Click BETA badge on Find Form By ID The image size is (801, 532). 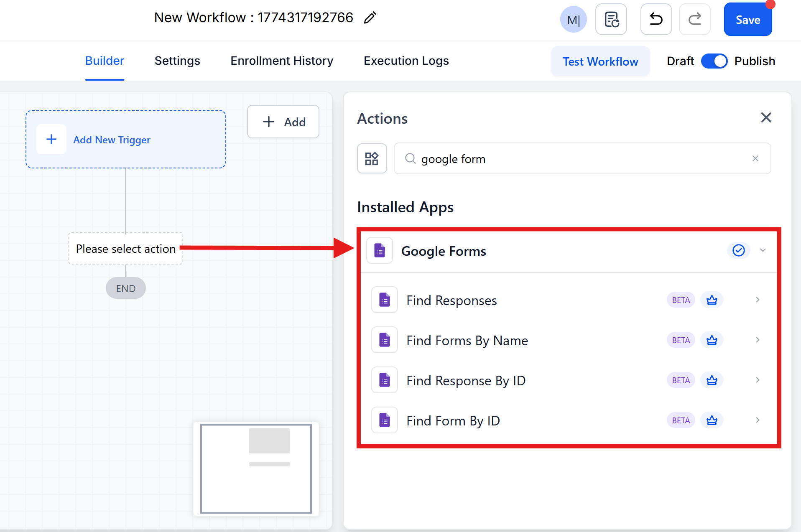click(681, 420)
